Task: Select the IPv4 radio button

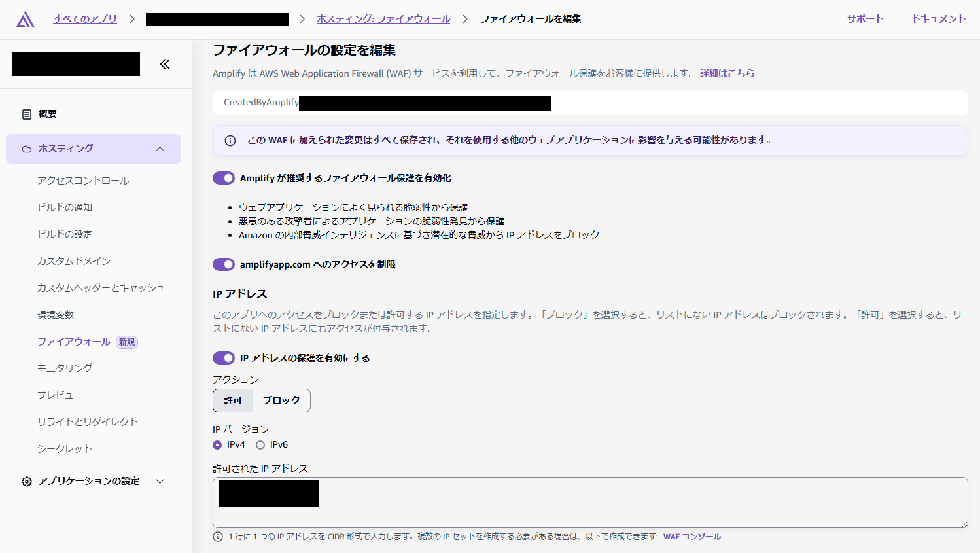Action: point(217,444)
